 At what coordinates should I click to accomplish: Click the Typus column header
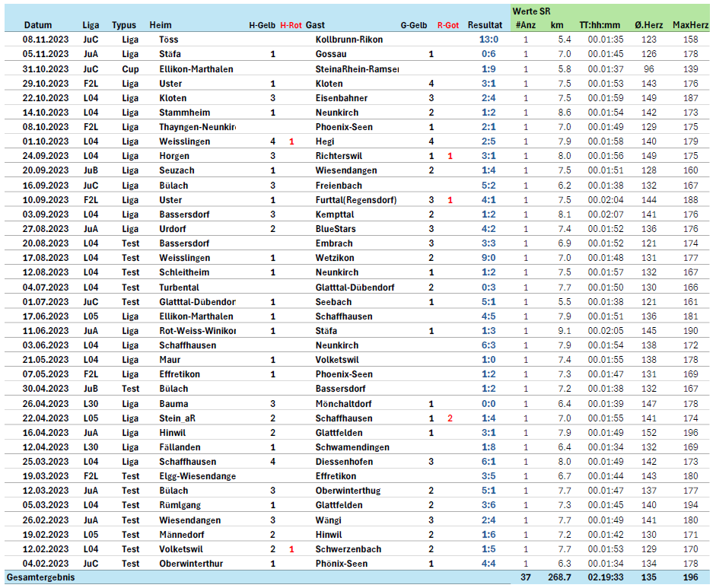point(124,25)
